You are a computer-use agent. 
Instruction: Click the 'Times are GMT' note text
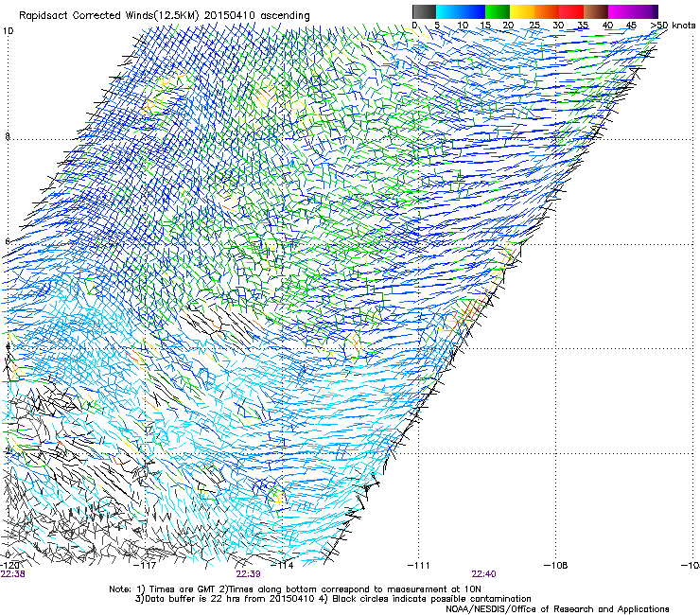click(x=183, y=589)
